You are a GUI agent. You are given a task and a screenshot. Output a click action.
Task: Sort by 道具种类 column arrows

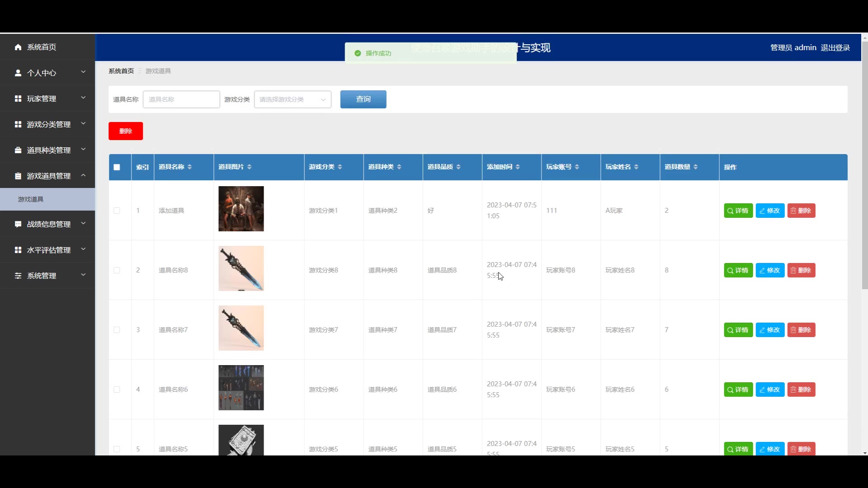point(399,167)
